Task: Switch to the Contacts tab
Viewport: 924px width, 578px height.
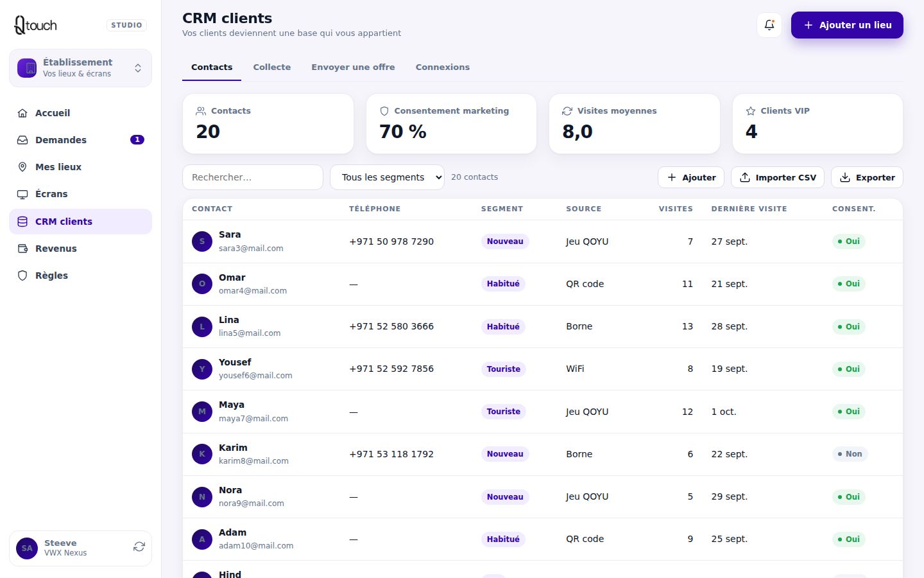Action: pyautogui.click(x=212, y=67)
